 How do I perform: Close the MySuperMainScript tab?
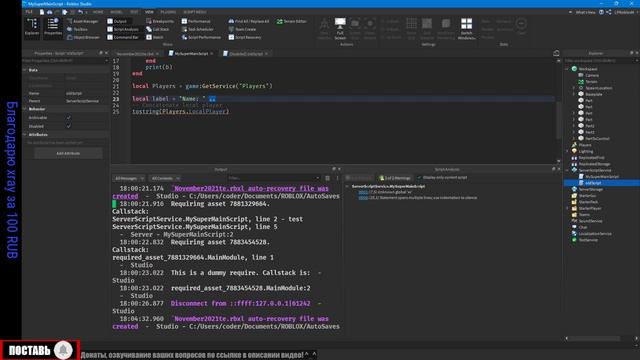coord(211,53)
